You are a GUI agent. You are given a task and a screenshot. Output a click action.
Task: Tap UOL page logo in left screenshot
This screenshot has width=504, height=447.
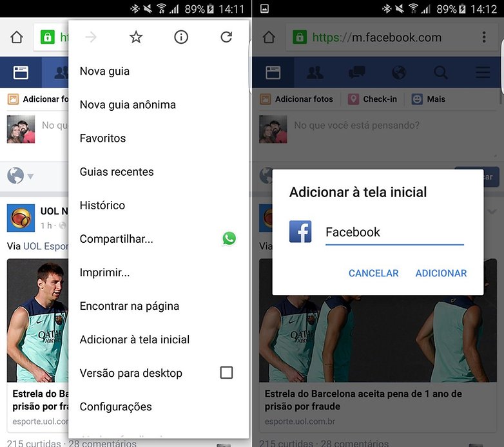[21, 218]
